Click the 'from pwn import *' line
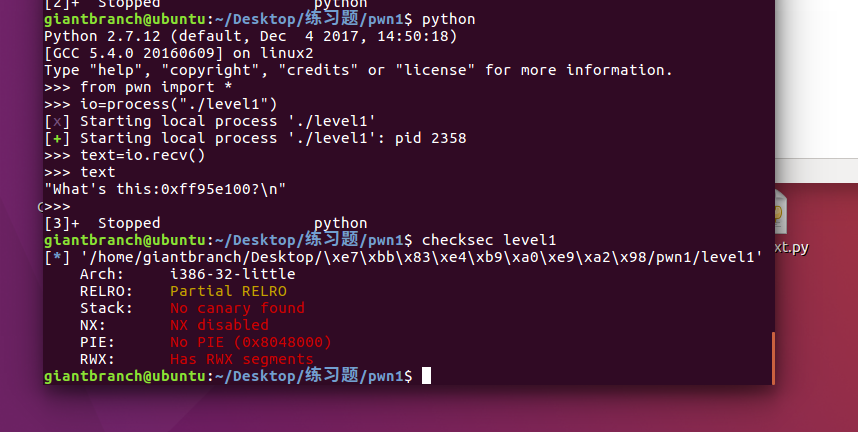The image size is (858, 432). (152, 87)
